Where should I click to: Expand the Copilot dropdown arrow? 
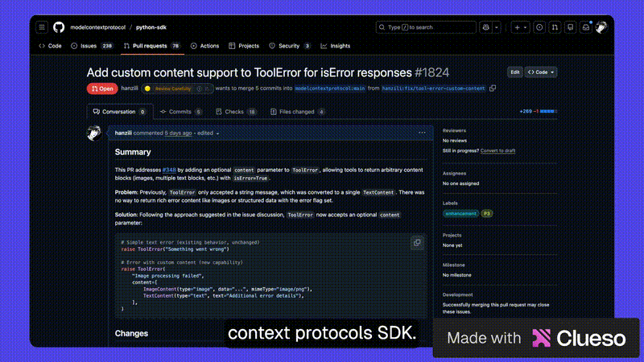pos(497,27)
